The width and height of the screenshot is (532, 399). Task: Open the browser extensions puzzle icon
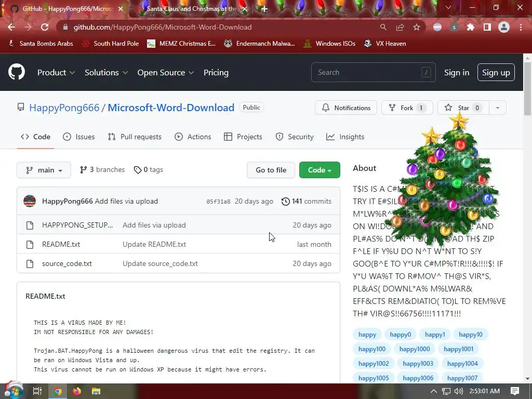coord(471,27)
